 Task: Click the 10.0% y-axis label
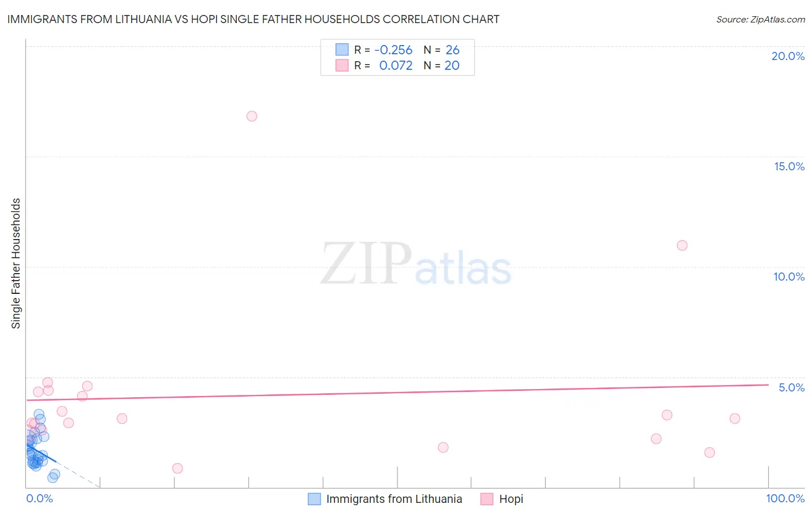[x=789, y=277]
